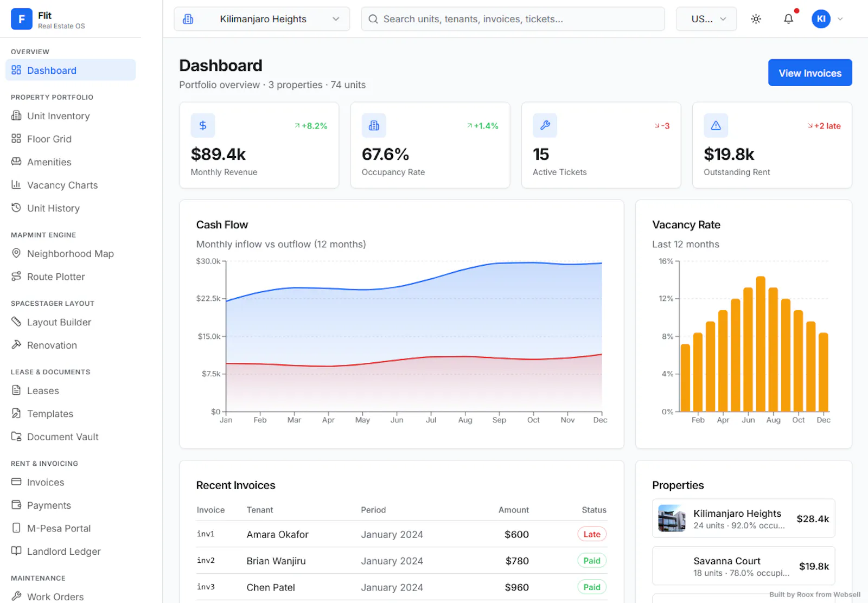
Task: Click the Outstanding Rent warning icon
Action: pyautogui.click(x=716, y=125)
